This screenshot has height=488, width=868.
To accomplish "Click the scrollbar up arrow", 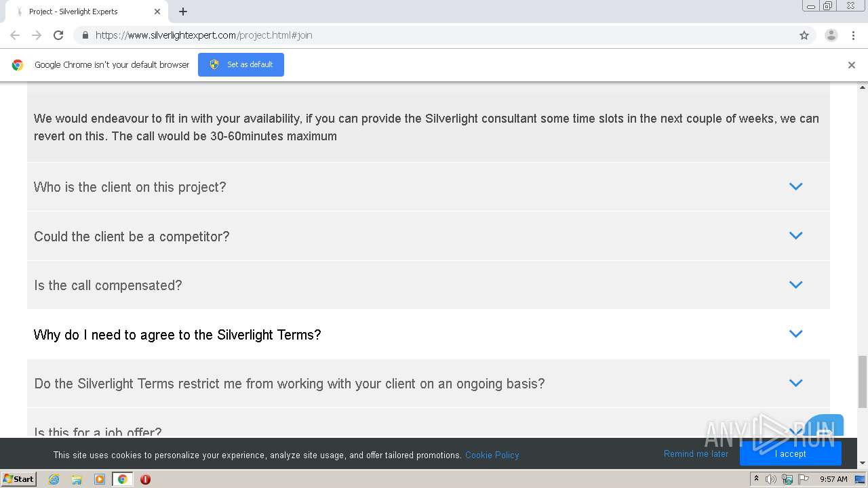I will click(x=863, y=87).
